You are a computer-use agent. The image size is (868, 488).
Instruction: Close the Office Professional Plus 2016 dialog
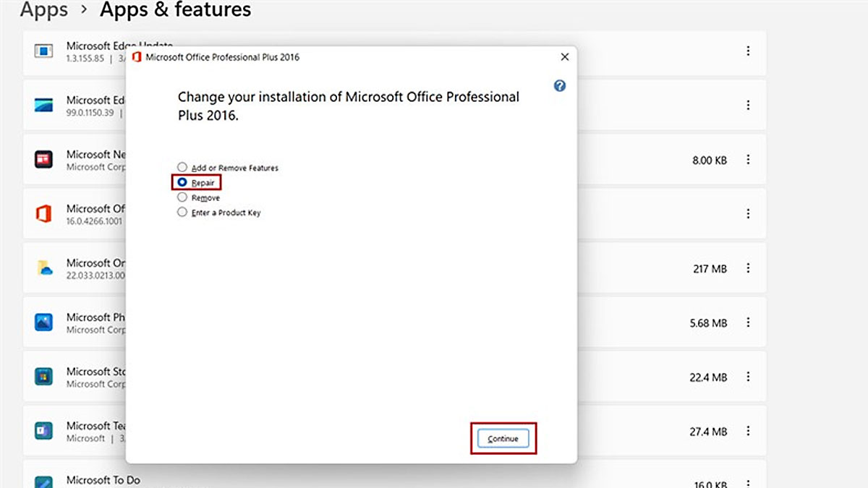click(x=564, y=57)
